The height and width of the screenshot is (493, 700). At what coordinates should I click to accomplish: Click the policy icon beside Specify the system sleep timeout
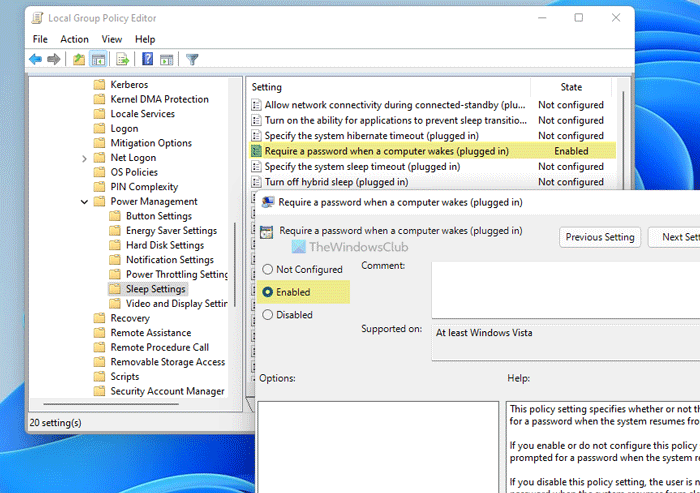(x=256, y=167)
